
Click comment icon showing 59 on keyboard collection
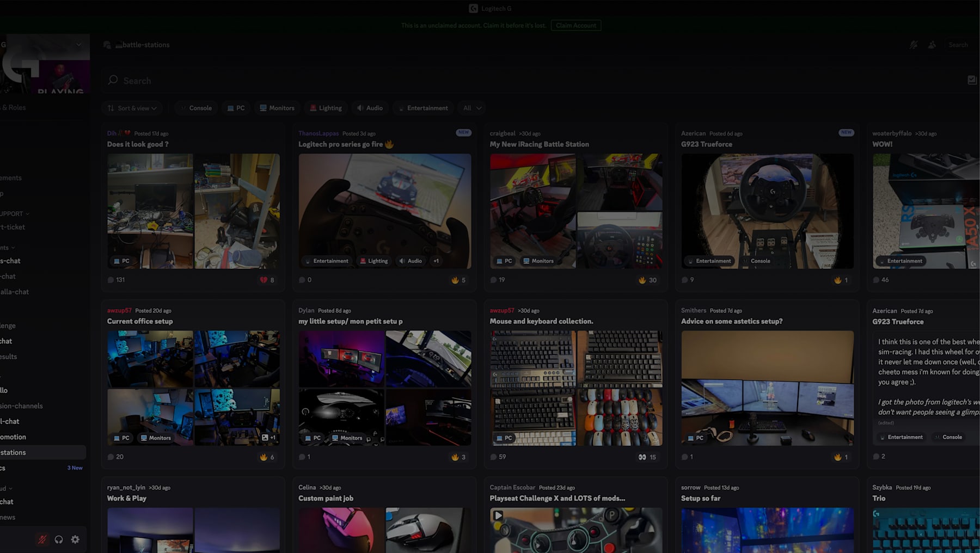pos(493,457)
